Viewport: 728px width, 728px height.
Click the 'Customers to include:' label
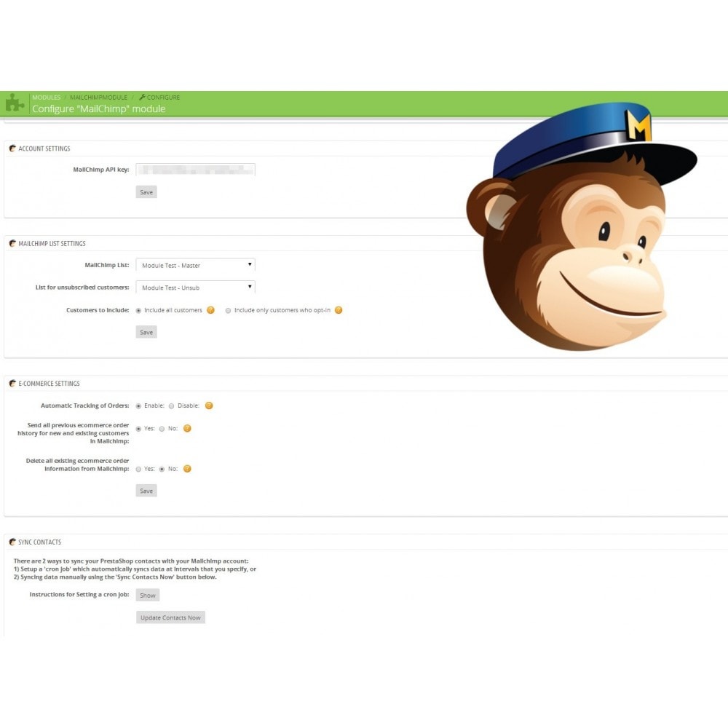pos(98,310)
